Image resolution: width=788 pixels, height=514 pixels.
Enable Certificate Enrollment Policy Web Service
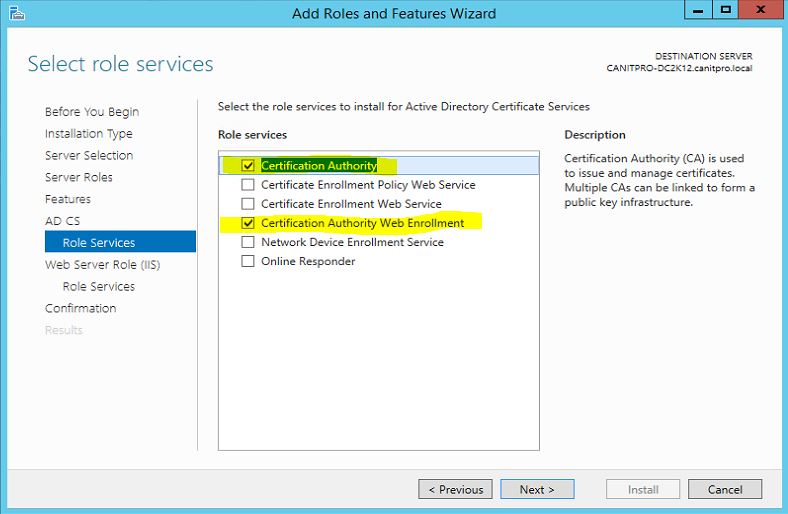click(248, 185)
